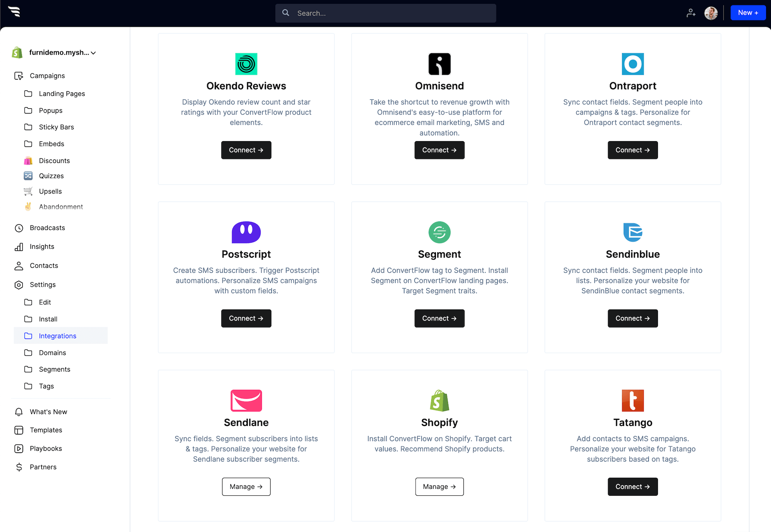Click the Playbooks play icon
Screen dimensions: 771x532
(19, 449)
